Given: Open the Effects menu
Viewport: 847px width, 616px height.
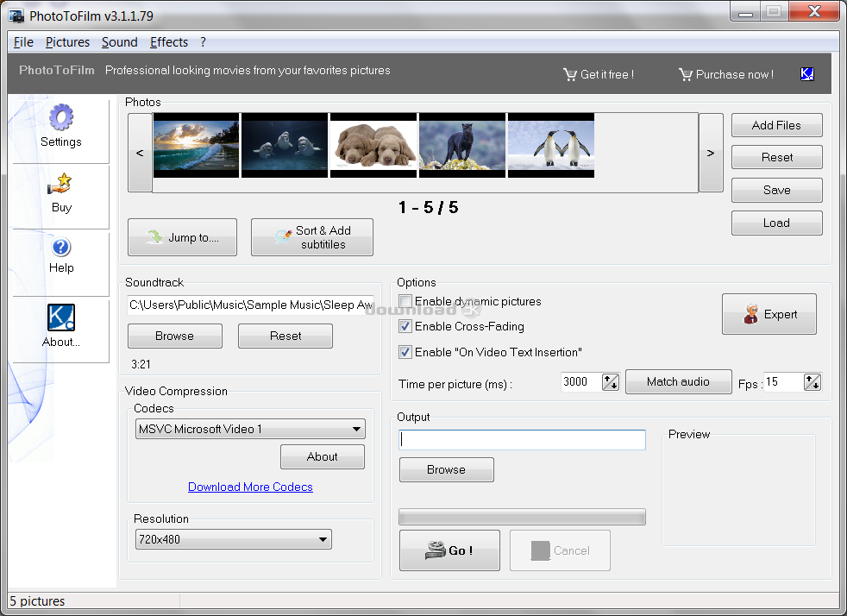Looking at the screenshot, I should [x=169, y=42].
